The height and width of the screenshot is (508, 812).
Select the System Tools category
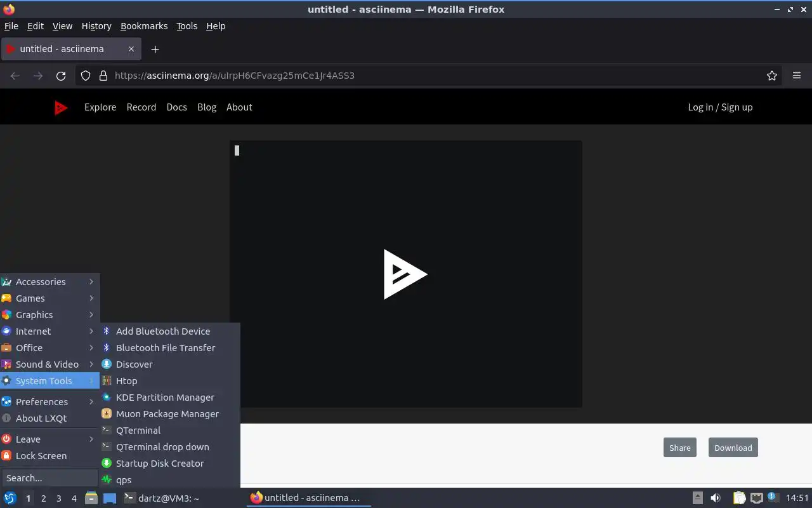(x=49, y=381)
